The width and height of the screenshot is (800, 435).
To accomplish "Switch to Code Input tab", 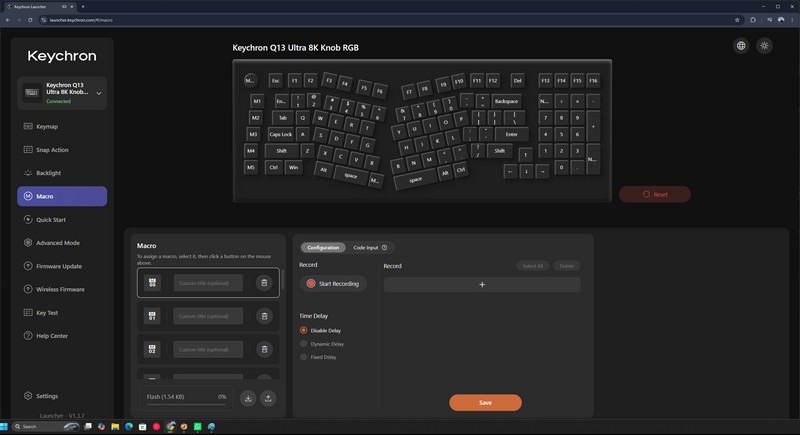I will click(x=366, y=247).
